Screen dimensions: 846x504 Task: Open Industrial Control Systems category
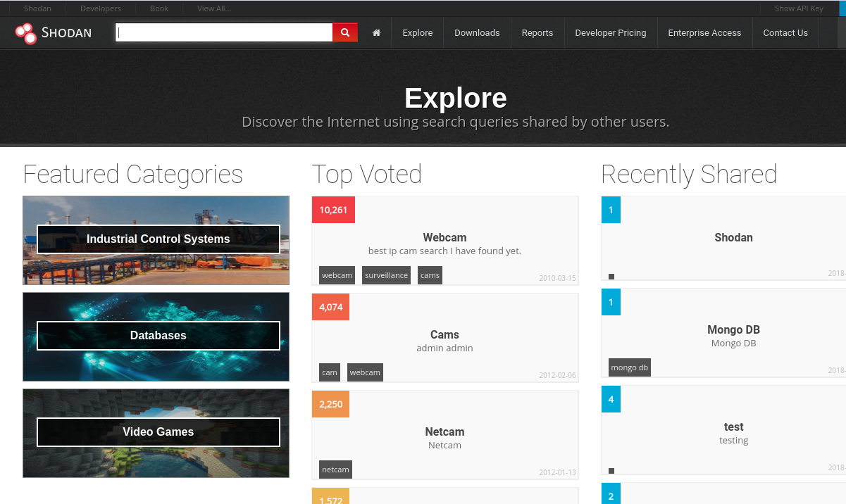tap(158, 239)
